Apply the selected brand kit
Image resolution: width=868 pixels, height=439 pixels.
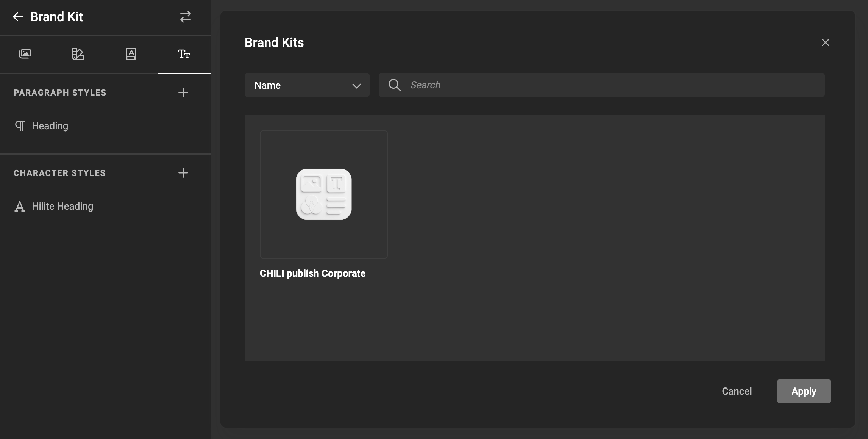(x=804, y=391)
